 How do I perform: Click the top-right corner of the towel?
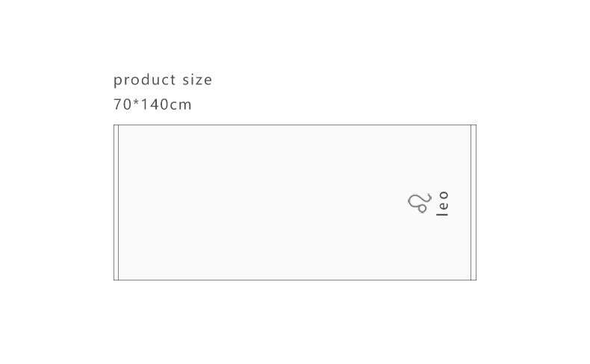coord(475,125)
